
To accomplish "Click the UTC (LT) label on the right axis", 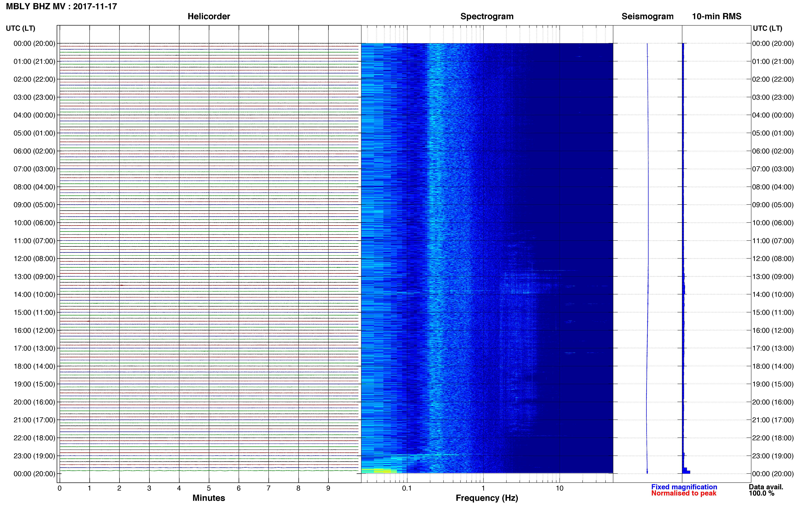I will [767, 28].
